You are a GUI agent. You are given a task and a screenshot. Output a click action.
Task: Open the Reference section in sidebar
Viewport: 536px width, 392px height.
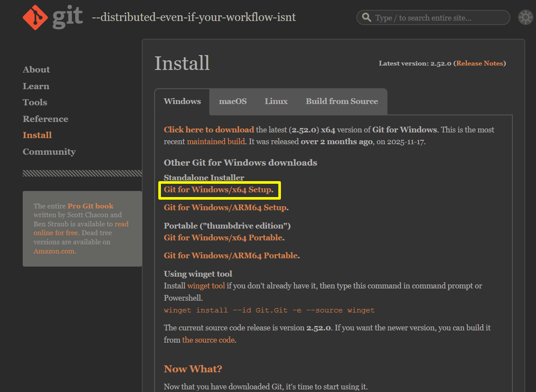click(x=45, y=119)
